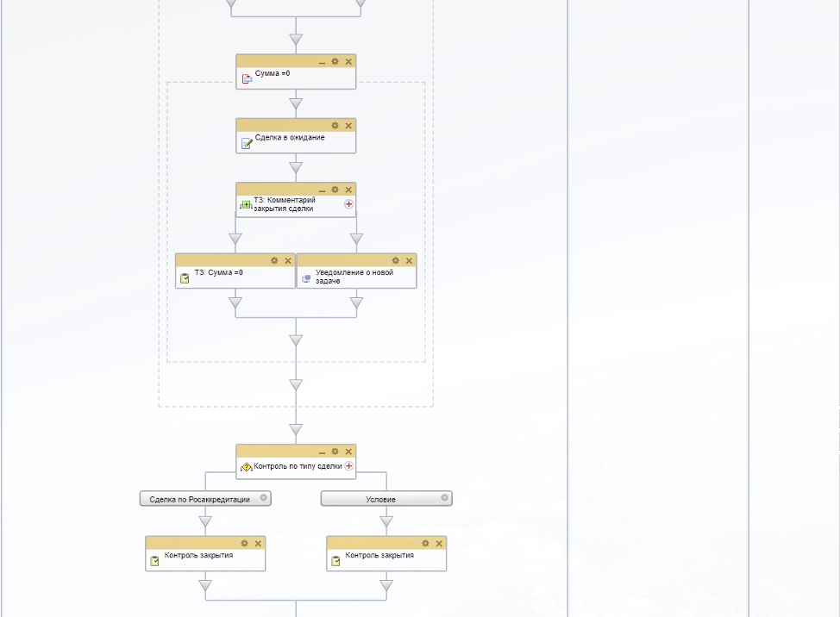Add condition branch to Контроль по типу сделки
This screenshot has width=840, height=617.
(349, 466)
